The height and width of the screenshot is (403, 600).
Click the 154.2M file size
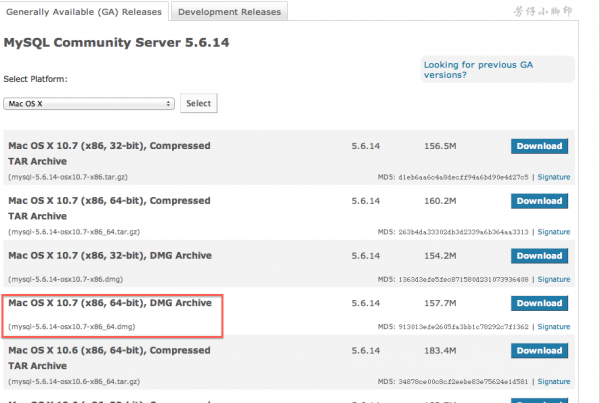point(440,256)
